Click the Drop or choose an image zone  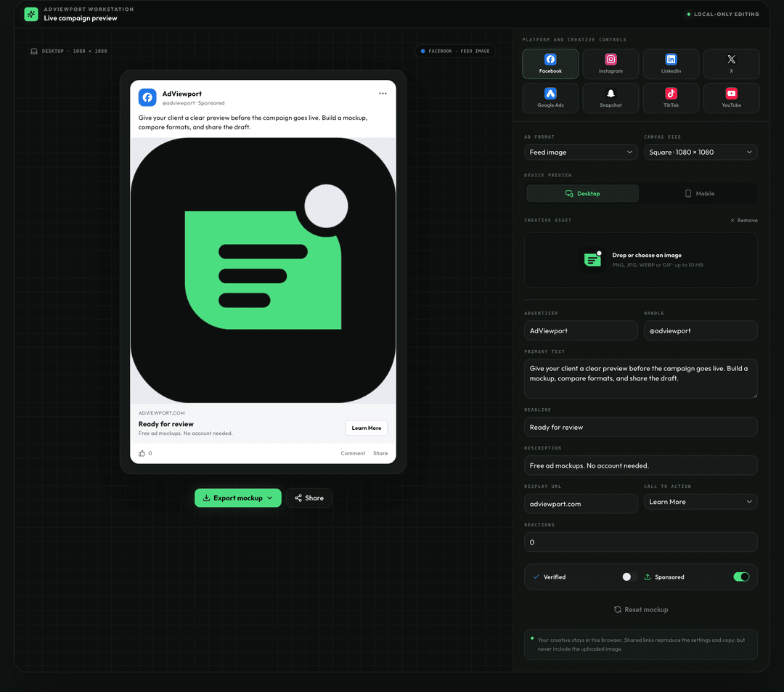click(x=640, y=260)
